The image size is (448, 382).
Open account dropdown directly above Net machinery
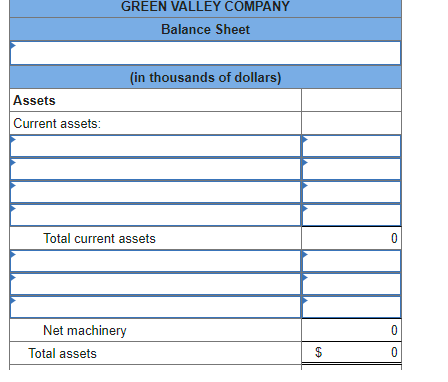(155, 307)
